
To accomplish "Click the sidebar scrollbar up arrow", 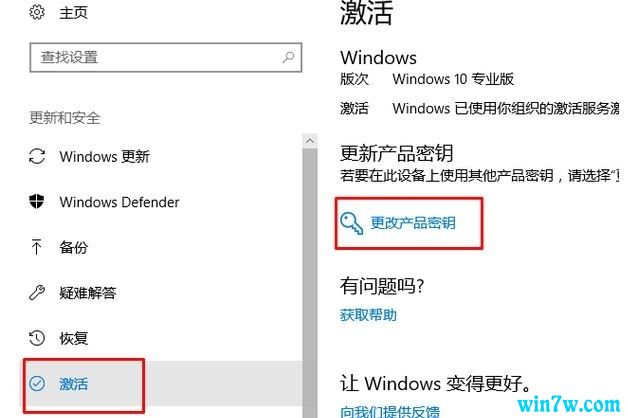I will [x=310, y=141].
